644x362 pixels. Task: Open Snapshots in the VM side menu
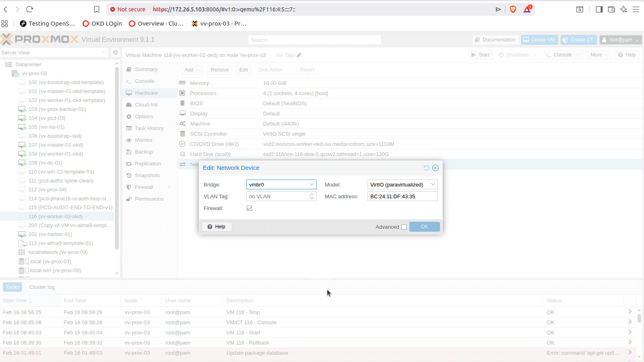(x=147, y=176)
